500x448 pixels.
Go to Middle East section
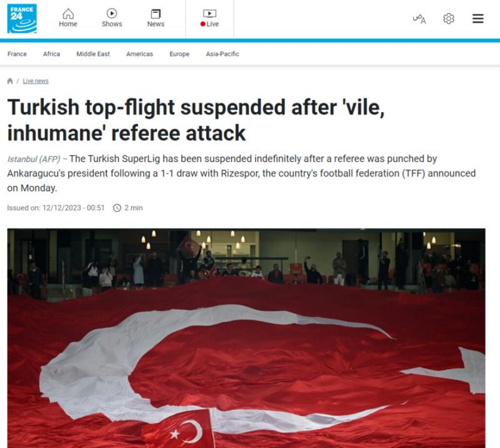point(93,54)
